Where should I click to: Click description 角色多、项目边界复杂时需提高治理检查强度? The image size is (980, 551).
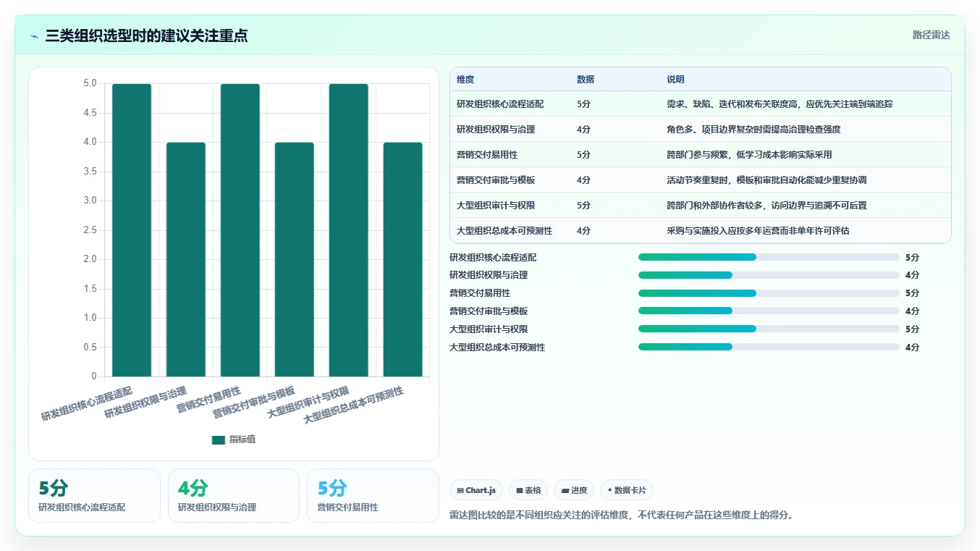pyautogui.click(x=753, y=130)
